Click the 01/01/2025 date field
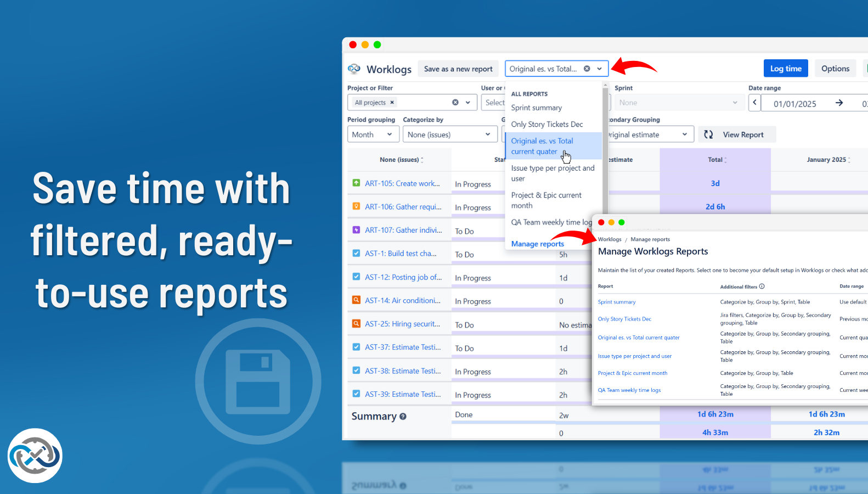The height and width of the screenshot is (494, 868). tap(795, 104)
